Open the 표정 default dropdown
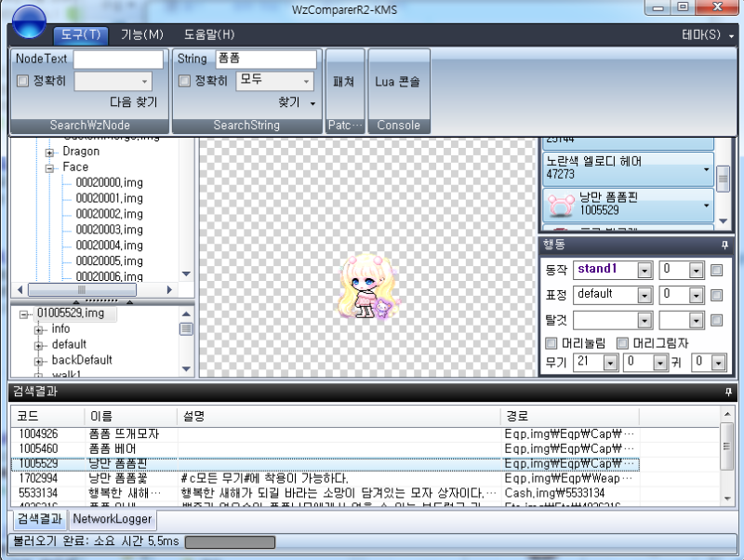Viewport: 744px width, 560px height. (644, 295)
